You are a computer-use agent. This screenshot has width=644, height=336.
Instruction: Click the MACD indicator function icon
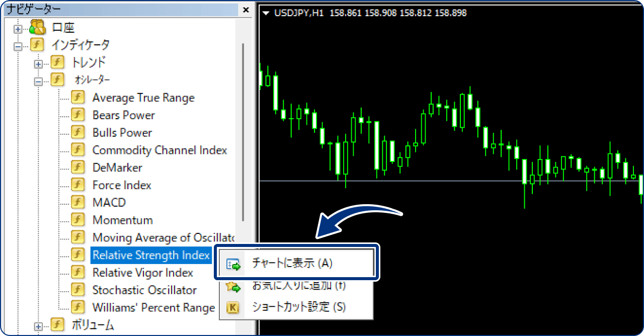[x=78, y=202]
